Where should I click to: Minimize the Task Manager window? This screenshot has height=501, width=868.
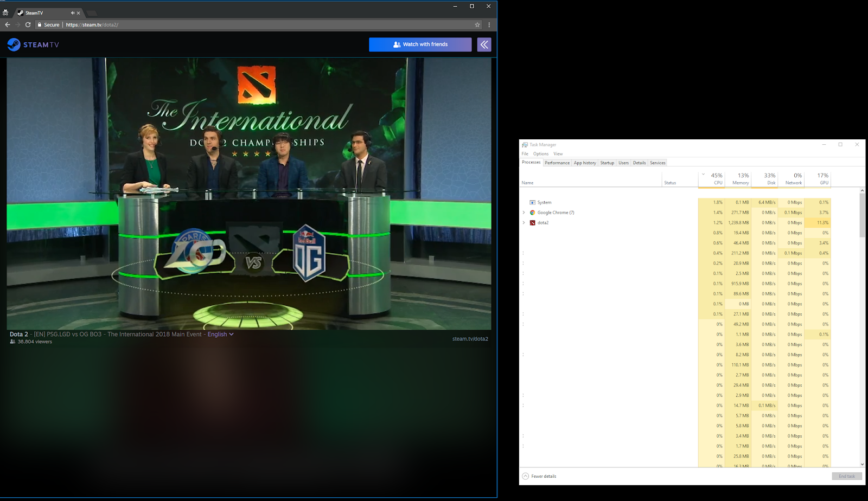point(824,145)
